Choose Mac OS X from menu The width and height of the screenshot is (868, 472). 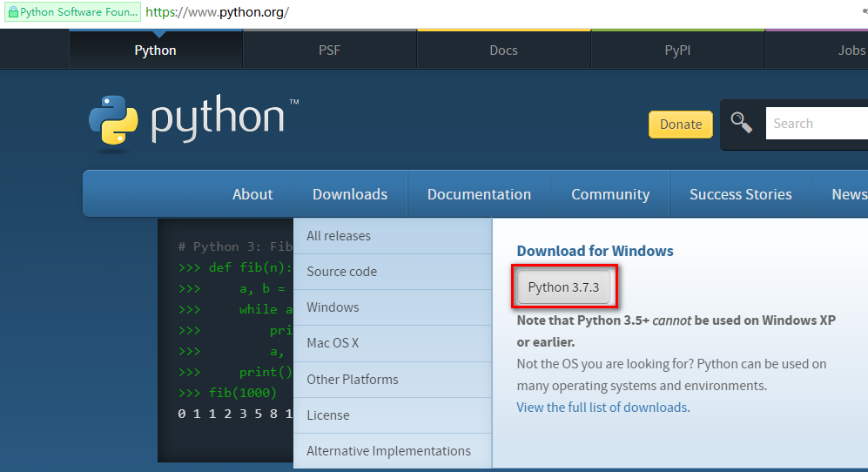click(393, 343)
